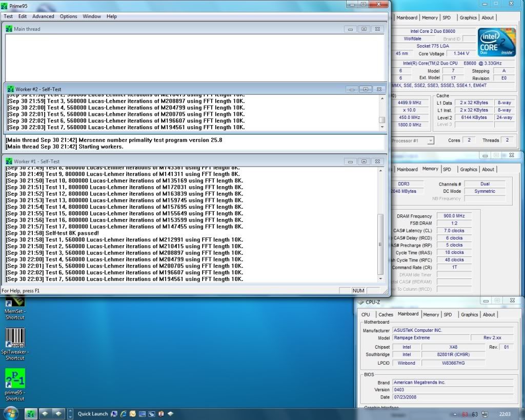Click Worker #1 scrollbar up arrow
This screenshot has width=525, height=420.
[380, 171]
